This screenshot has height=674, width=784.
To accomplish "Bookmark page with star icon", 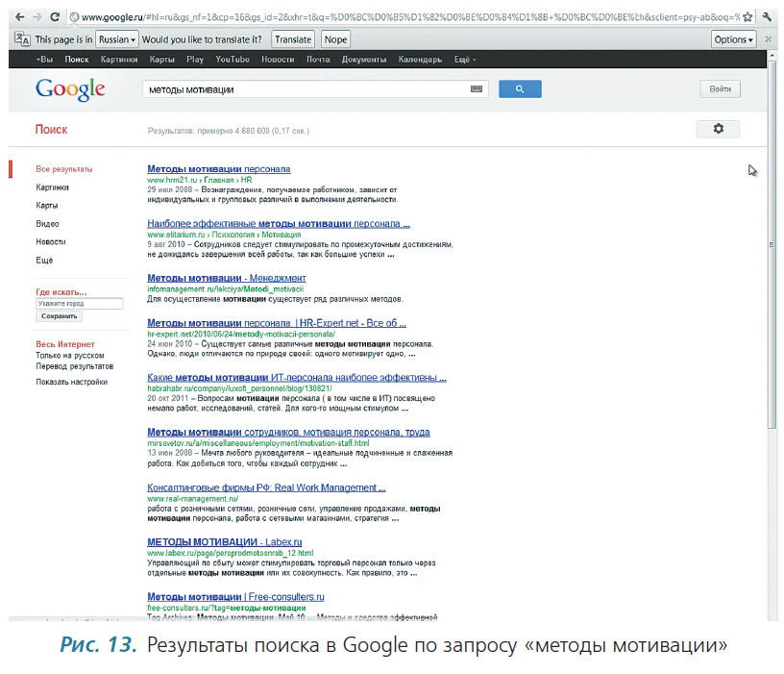I will pos(747,17).
